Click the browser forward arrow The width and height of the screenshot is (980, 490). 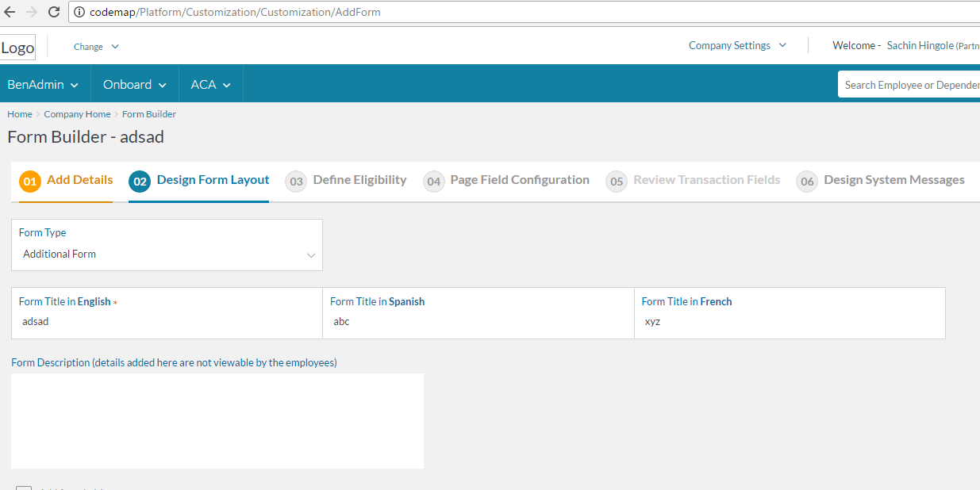(32, 13)
